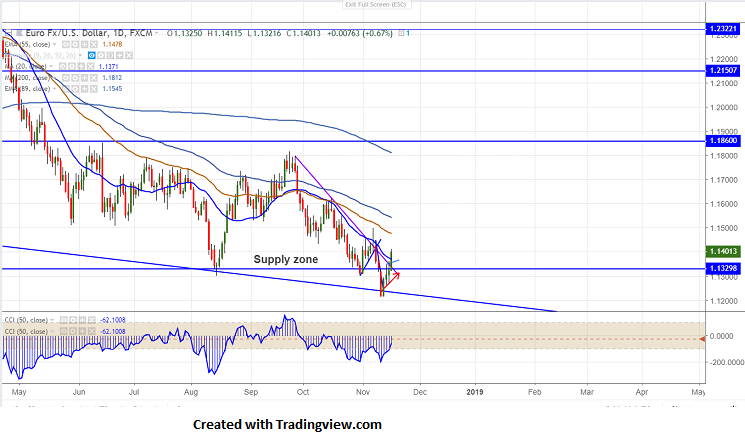Screen dimensions: 745x436
Task: Remove the Ichimoku (9, 26, 52, 26) indicator with its X icon
Action: (129, 56)
